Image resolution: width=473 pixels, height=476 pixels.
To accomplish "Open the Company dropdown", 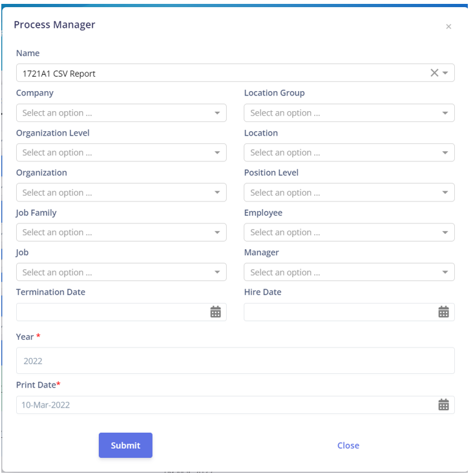I will [x=121, y=113].
